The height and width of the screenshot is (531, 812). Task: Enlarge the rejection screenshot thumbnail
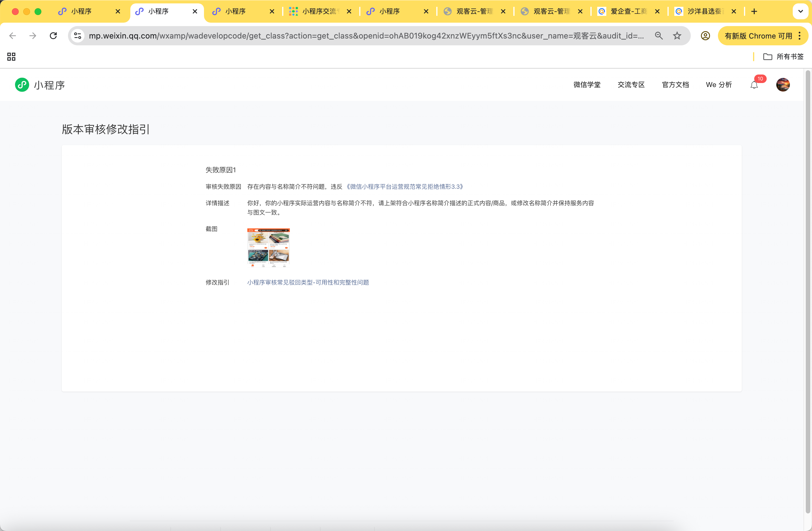[268, 247]
